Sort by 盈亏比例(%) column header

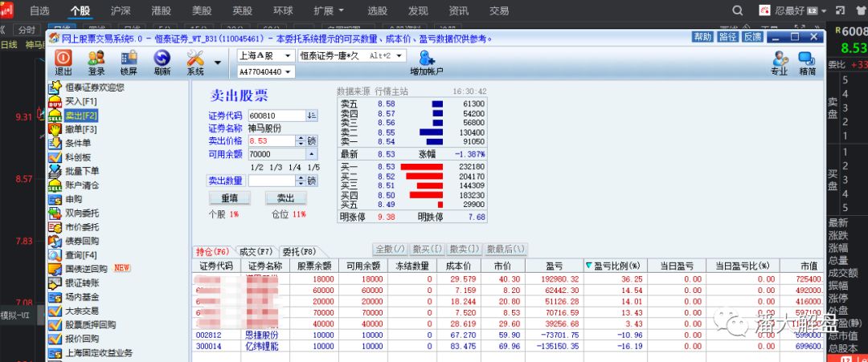[615, 266]
